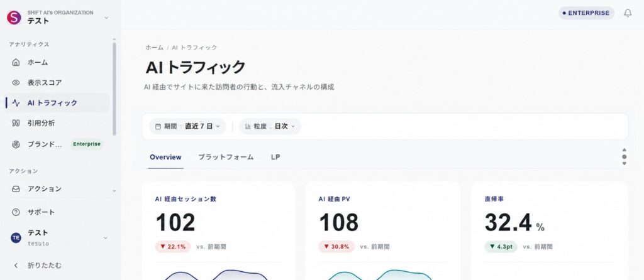Switch to the LP tab
Viewport: 644px width, 280px height.
pos(275,157)
